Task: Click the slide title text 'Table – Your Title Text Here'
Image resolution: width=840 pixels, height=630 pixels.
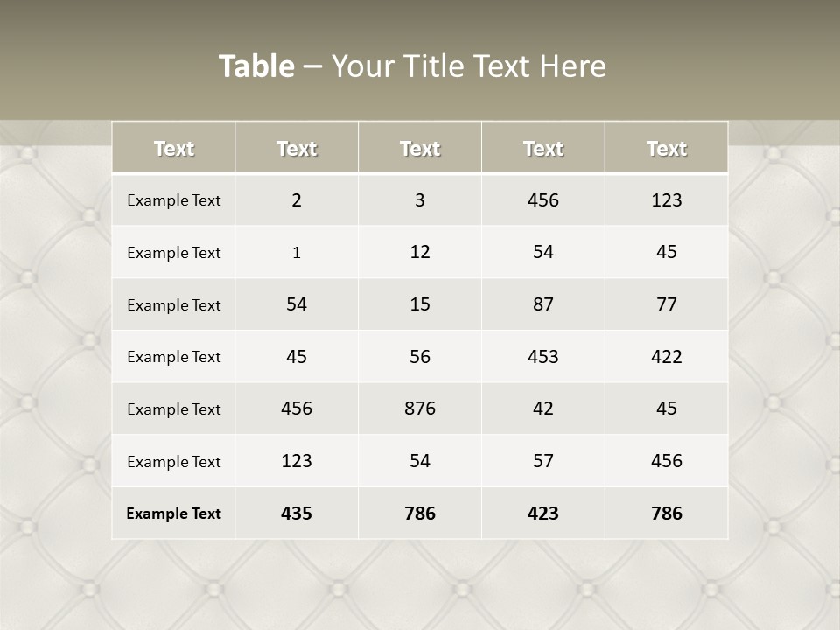Action: pos(412,66)
